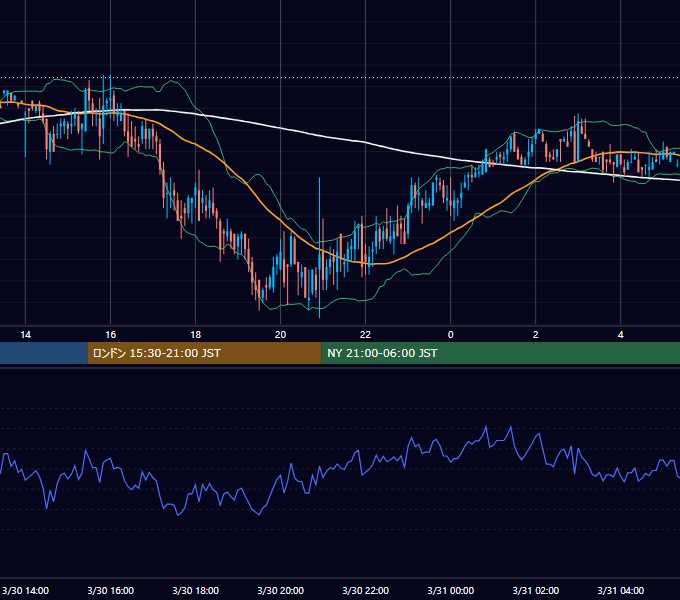Click the 22 hour label on price chart axis
Screen dimensions: 680x600
(x=366, y=335)
